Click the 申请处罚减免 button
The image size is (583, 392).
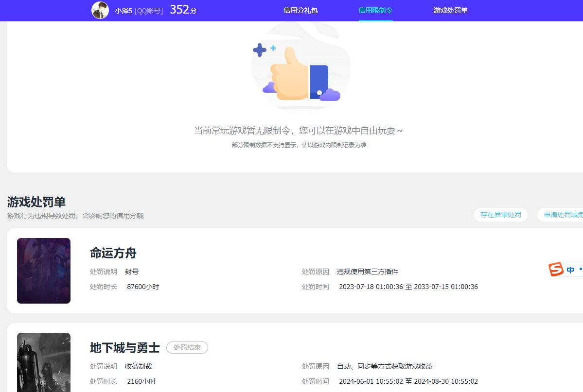[563, 215]
